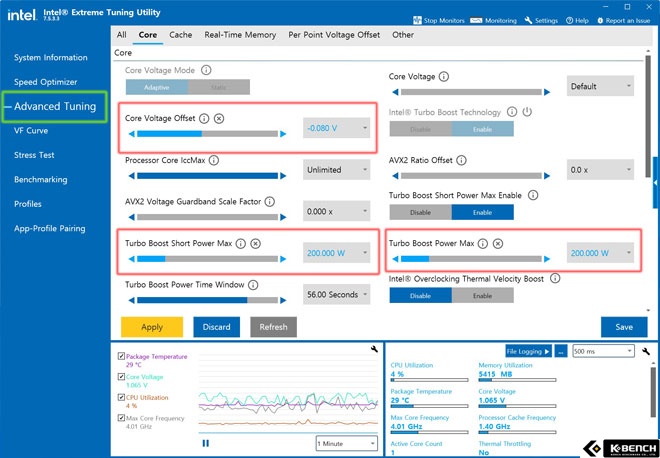Viewport: 660px width, 458px height.
Task: Toggle Max Core Frequency graph checkbox
Action: [121, 418]
